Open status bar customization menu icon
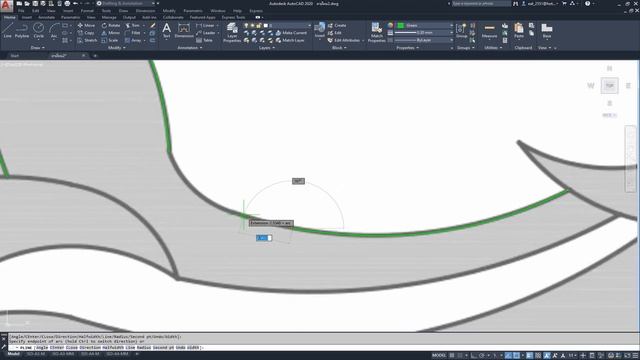 635,356
